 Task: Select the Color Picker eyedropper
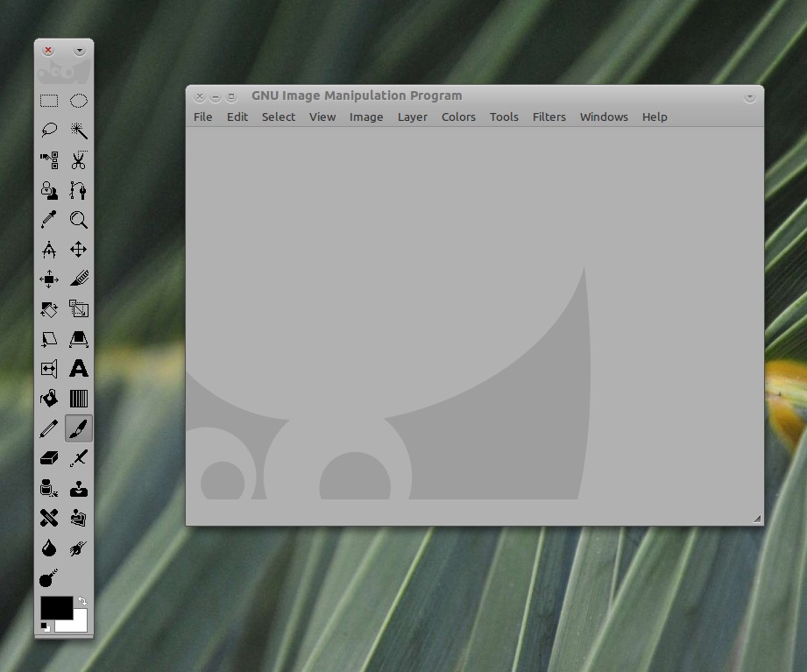click(x=49, y=220)
